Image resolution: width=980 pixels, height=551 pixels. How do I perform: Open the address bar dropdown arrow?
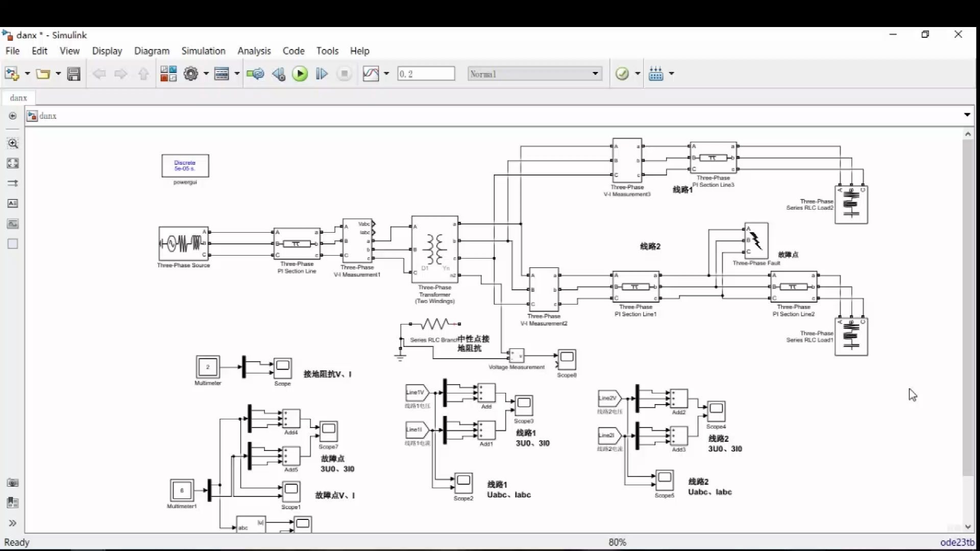967,115
